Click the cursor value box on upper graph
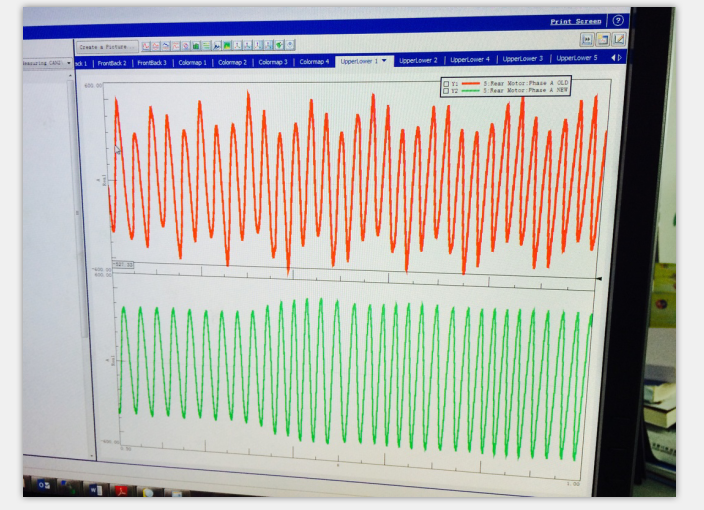704x510 pixels. point(123,264)
